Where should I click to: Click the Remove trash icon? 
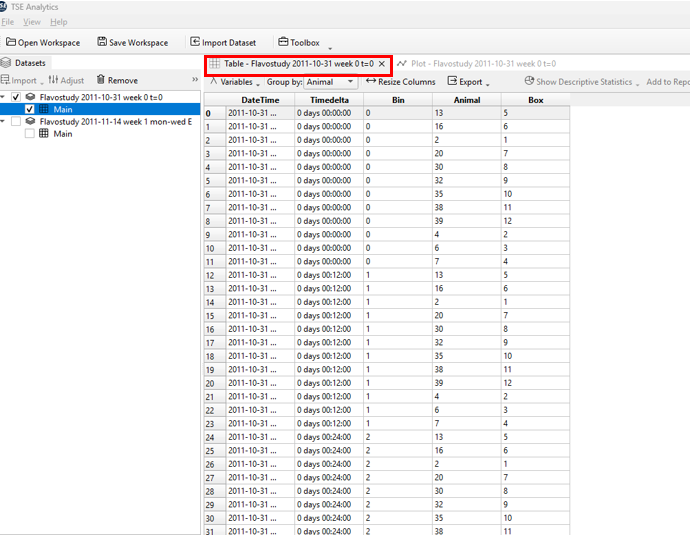tap(100, 80)
